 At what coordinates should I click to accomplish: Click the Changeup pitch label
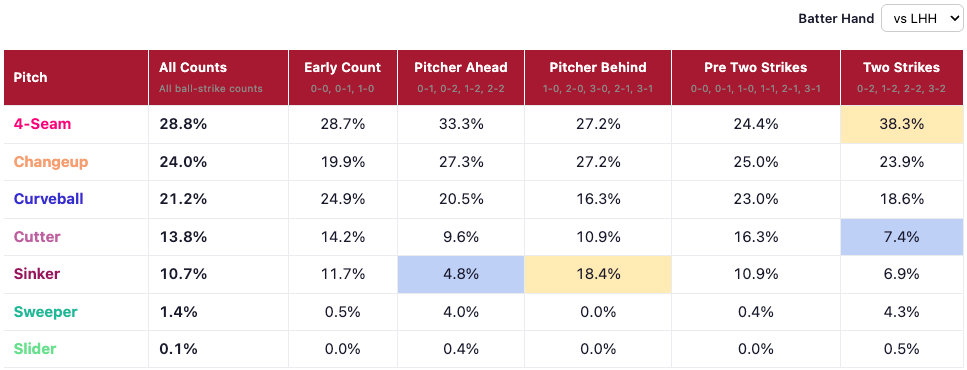51,162
